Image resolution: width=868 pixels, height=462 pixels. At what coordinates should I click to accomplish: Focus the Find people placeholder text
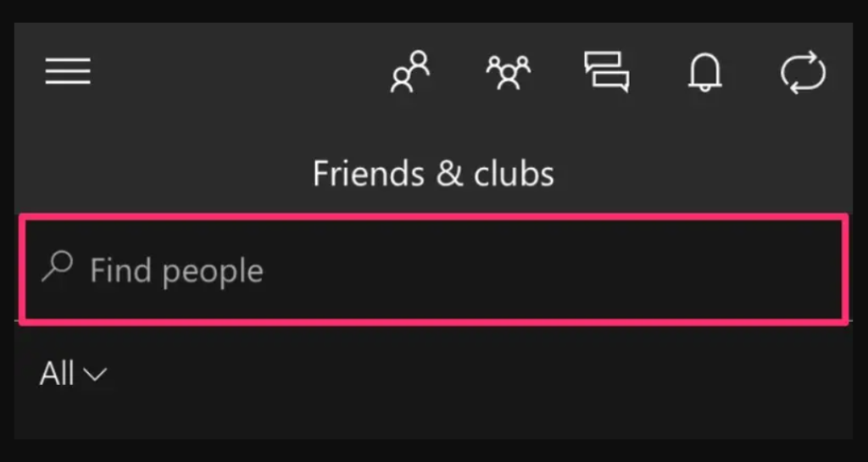[x=176, y=271]
